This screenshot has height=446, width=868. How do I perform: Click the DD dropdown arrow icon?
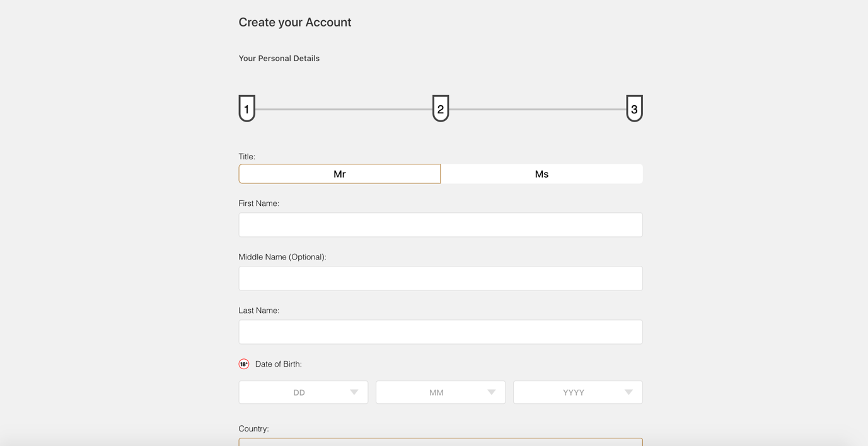pyautogui.click(x=354, y=392)
